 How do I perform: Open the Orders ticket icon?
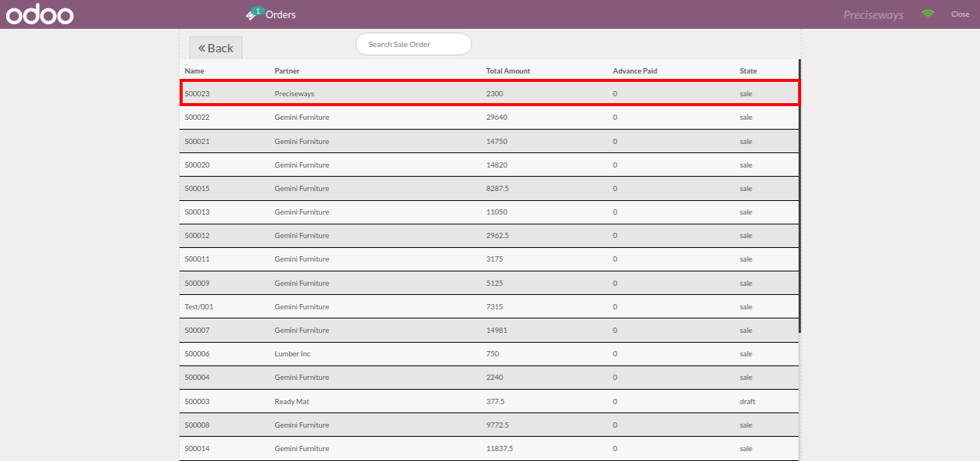tap(254, 14)
